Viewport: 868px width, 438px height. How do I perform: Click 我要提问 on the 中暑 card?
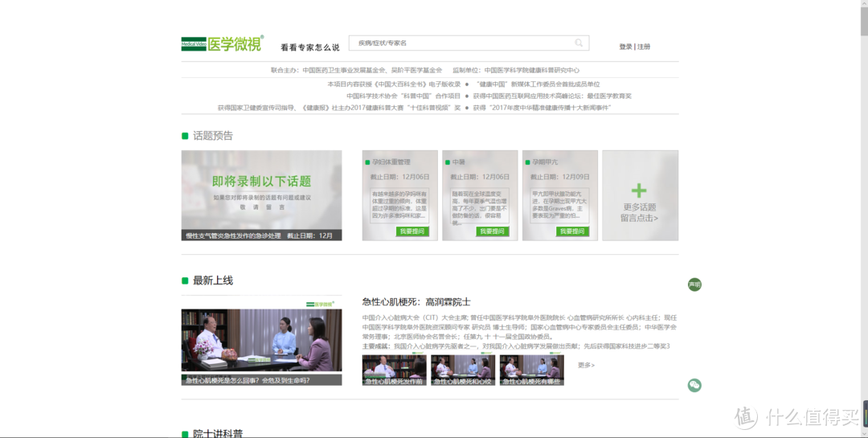tap(493, 231)
